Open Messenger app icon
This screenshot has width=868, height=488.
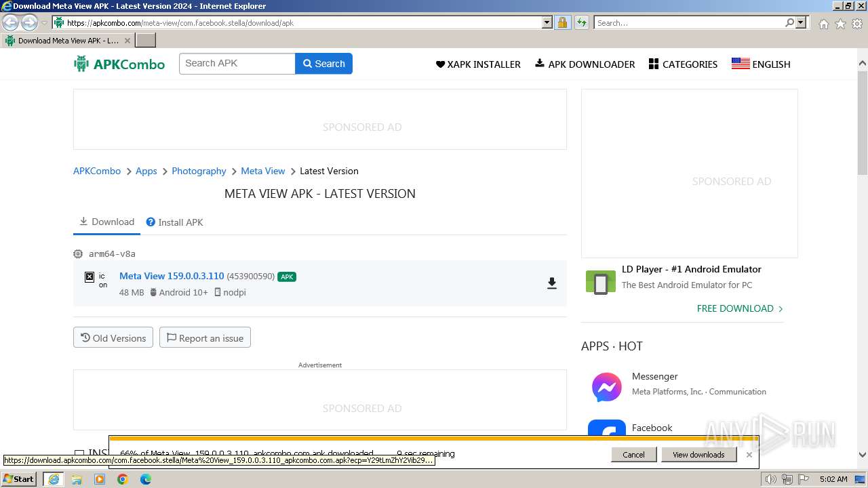point(606,388)
